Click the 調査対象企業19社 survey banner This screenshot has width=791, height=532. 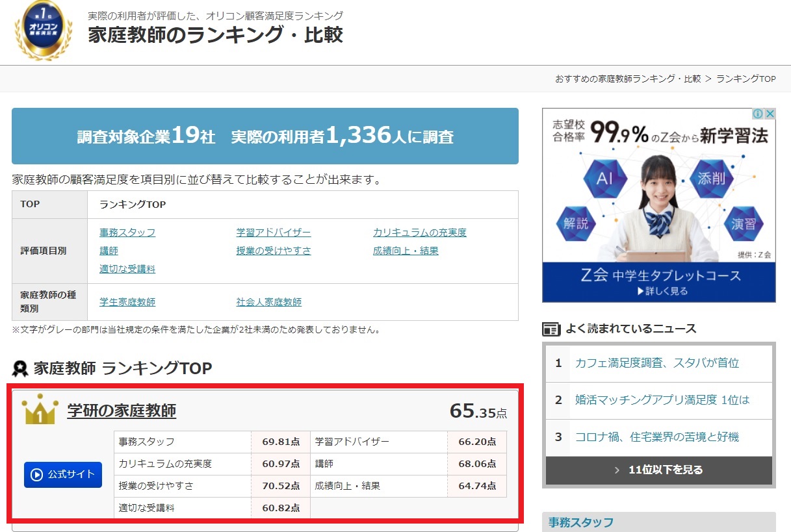tap(265, 136)
